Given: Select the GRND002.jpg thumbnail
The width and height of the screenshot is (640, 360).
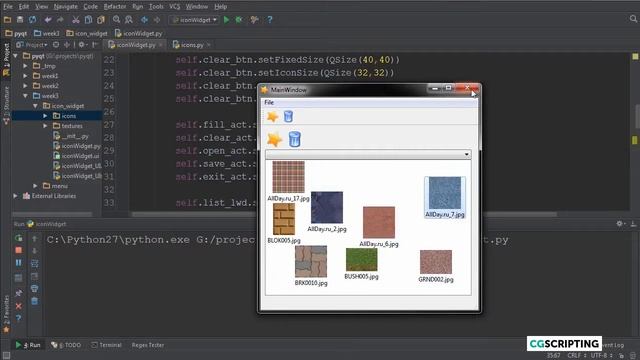Looking at the screenshot, I should click(x=436, y=266).
